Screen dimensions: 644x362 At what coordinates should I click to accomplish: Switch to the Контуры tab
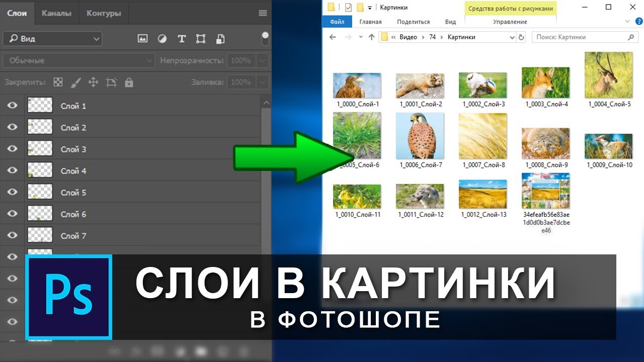coord(104,13)
